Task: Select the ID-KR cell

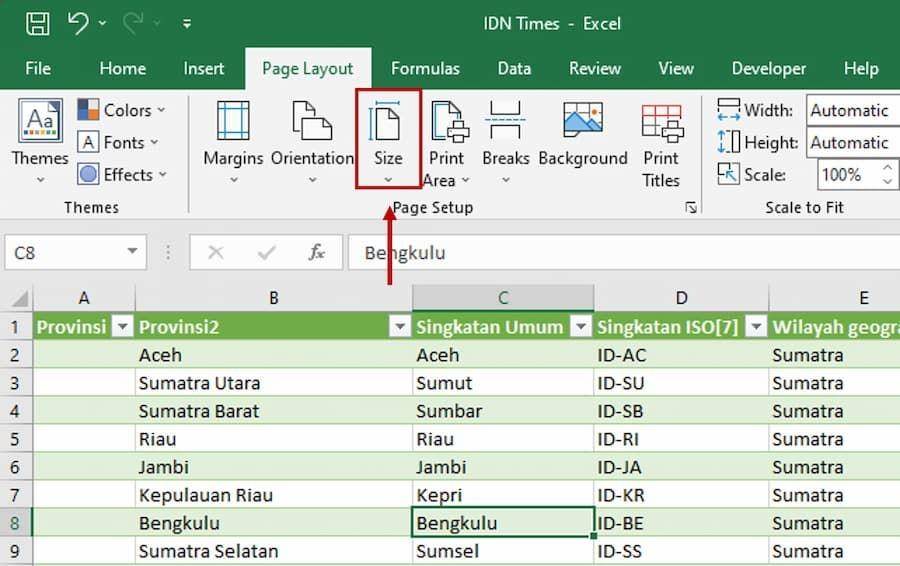Action: pyautogui.click(x=681, y=495)
